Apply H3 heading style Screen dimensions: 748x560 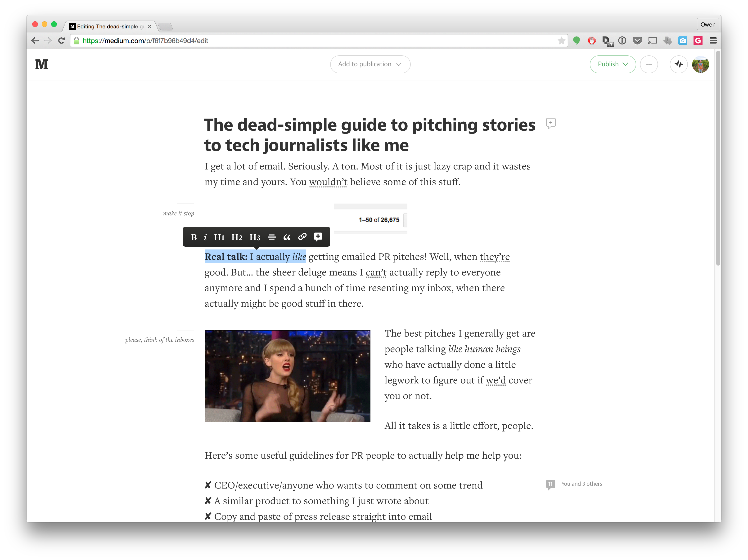pos(255,237)
